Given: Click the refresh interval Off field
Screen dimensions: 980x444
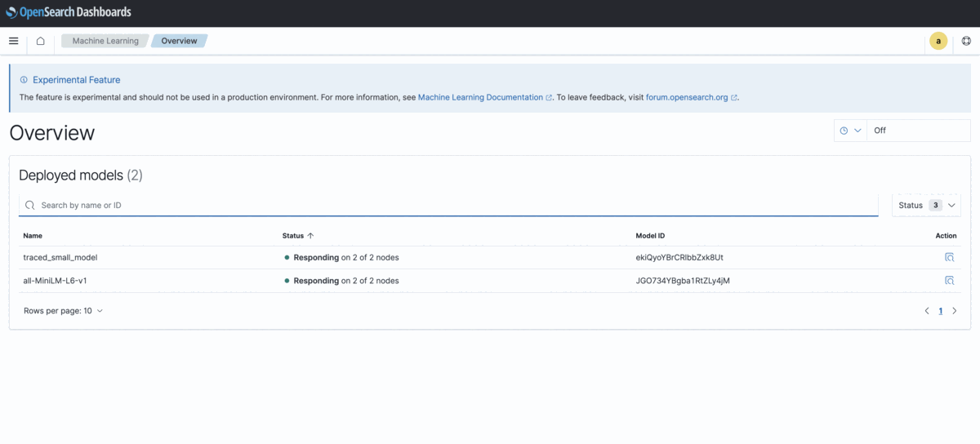Looking at the screenshot, I should click(x=919, y=131).
